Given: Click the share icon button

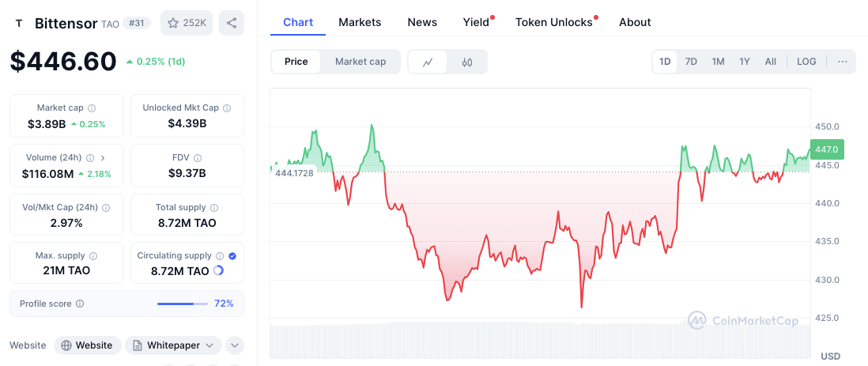Looking at the screenshot, I should pyautogui.click(x=232, y=23).
